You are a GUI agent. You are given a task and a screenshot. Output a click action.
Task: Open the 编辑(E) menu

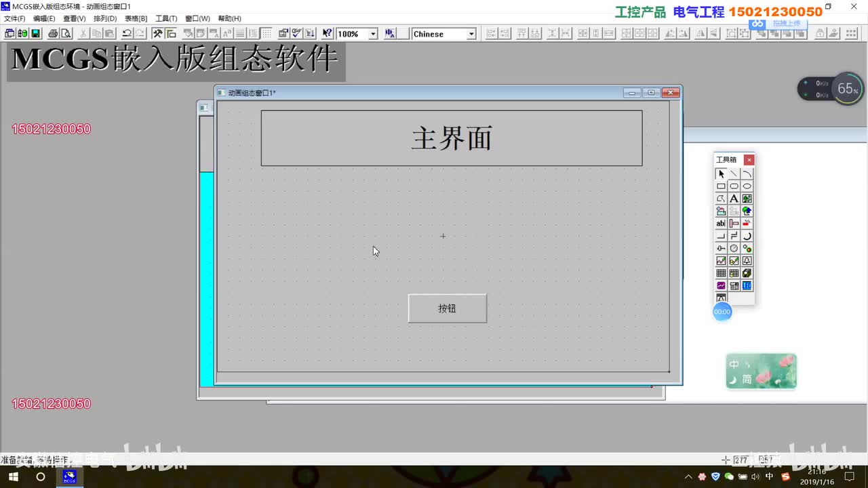[x=44, y=18]
